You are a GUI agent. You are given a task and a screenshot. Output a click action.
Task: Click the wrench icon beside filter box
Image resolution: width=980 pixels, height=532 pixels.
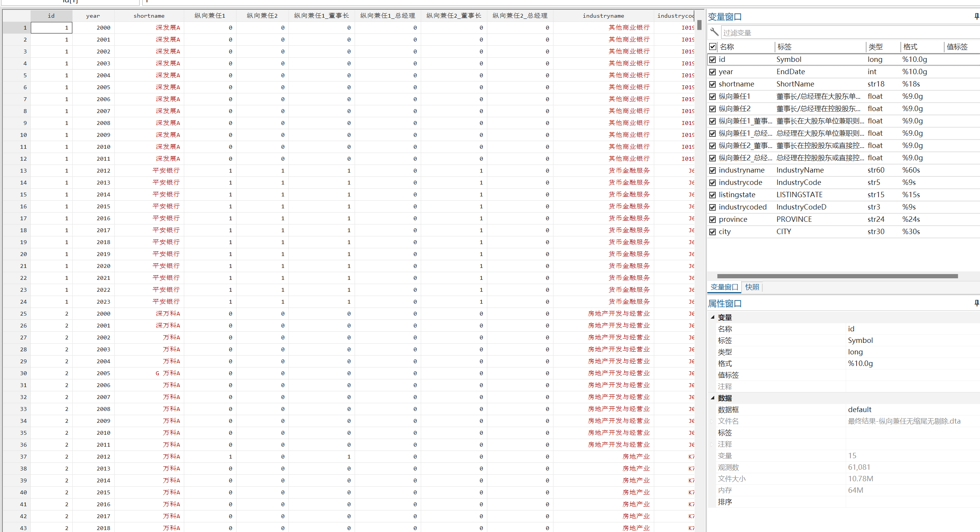(714, 32)
